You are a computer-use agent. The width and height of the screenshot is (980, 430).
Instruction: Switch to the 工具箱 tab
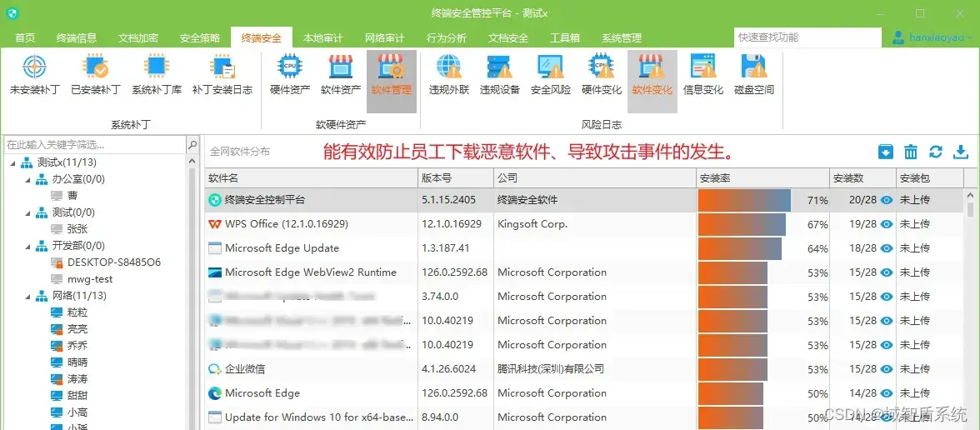(565, 38)
